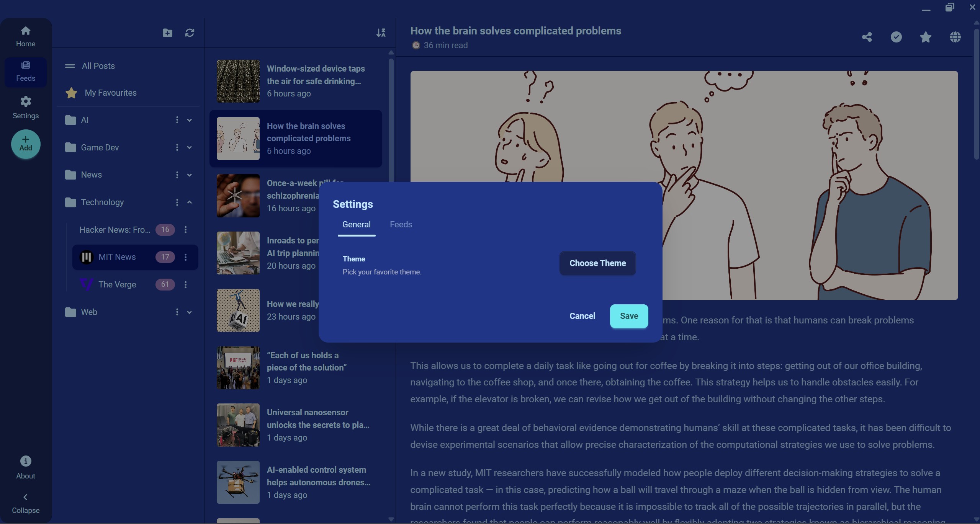Select the General settings tab
Image resolution: width=980 pixels, height=524 pixels.
coord(357,225)
